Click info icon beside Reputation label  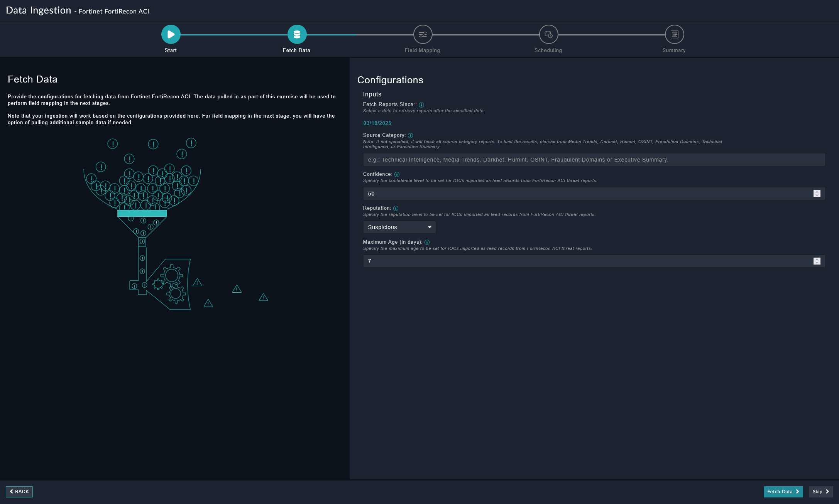(396, 209)
